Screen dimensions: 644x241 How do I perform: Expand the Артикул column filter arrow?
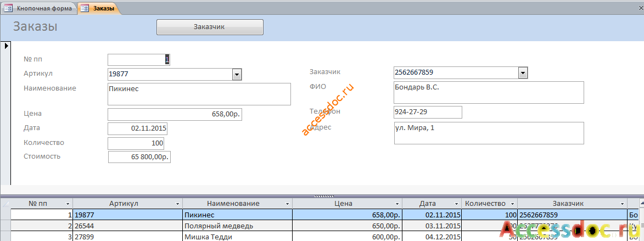(177, 204)
